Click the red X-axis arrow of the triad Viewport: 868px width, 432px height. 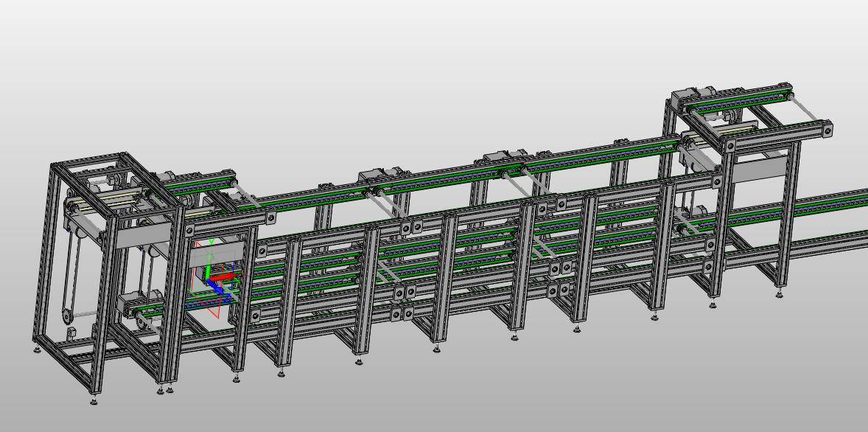coord(228,277)
